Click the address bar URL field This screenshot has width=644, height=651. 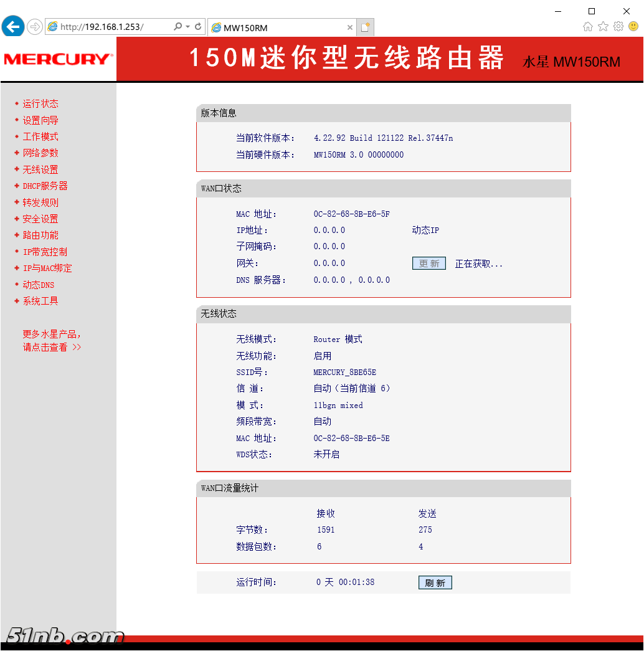112,27
